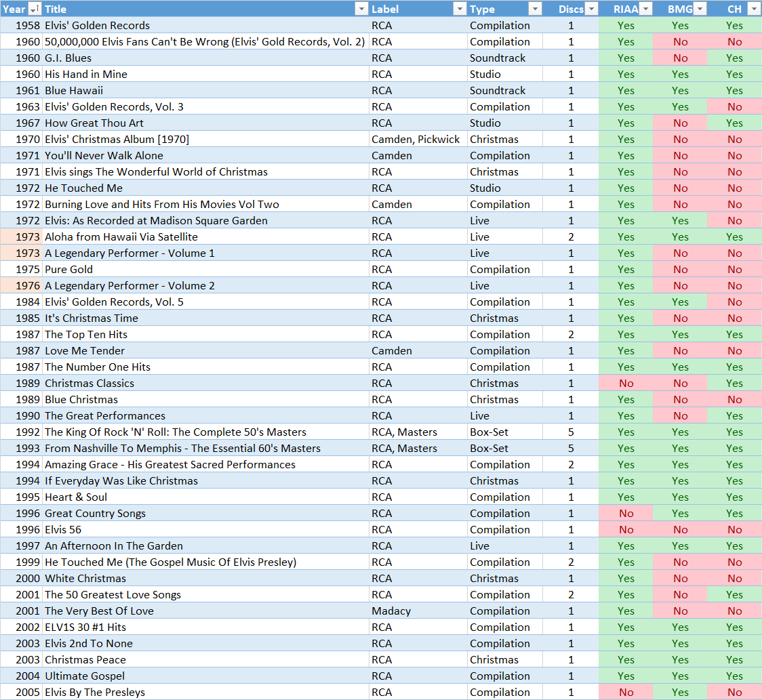762x700 pixels.
Task: Select the 'Love Me Tender' title cell
Action: [205, 351]
